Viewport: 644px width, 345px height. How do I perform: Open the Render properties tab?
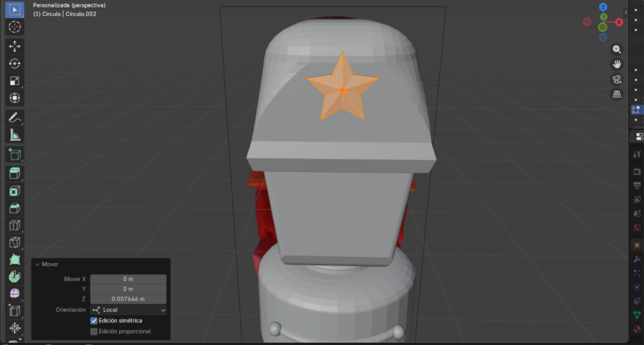coord(637,171)
